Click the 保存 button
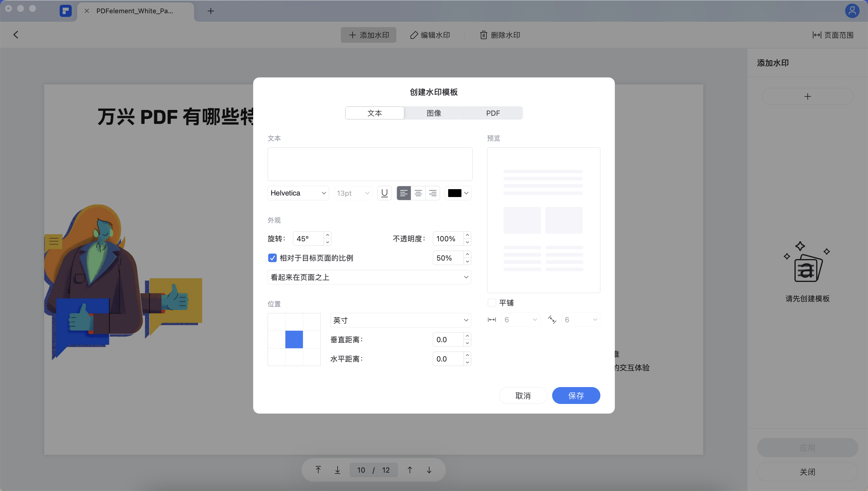868x491 pixels. [576, 395]
